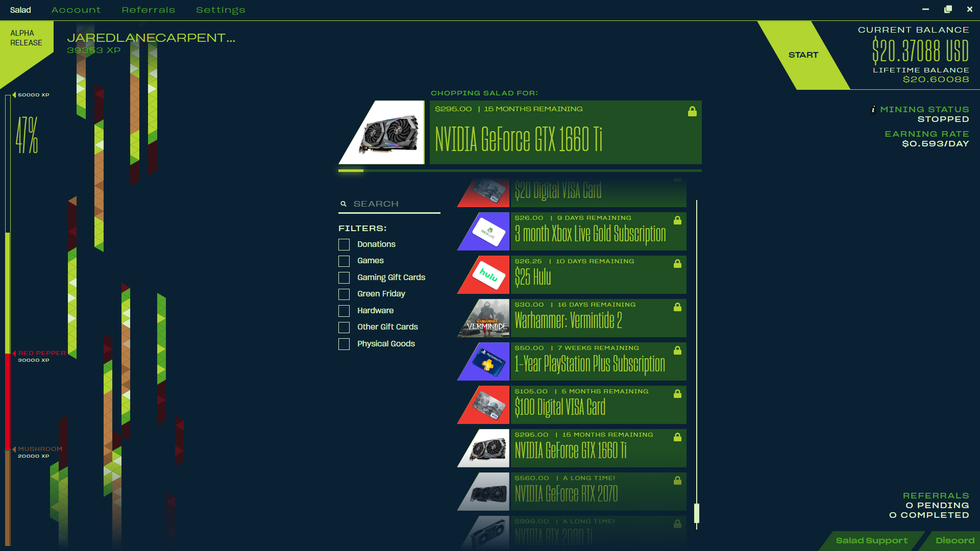Screen dimensions: 980x551
Task: Close the Salad application window
Action: (x=970, y=9)
